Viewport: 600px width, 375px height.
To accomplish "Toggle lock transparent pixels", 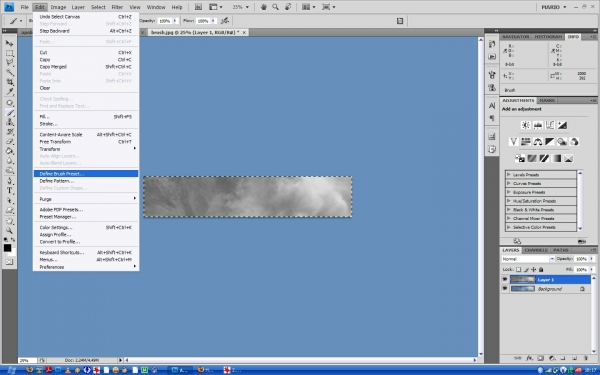I will (x=518, y=269).
